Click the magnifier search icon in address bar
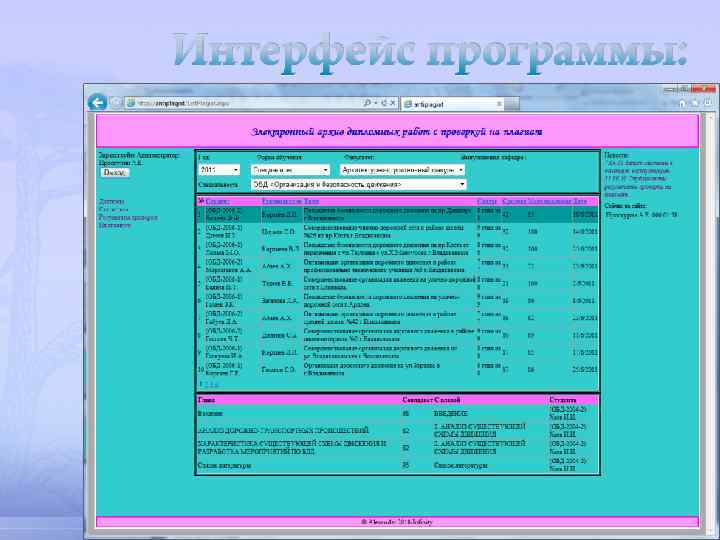This screenshot has height=540, width=720. [x=367, y=103]
